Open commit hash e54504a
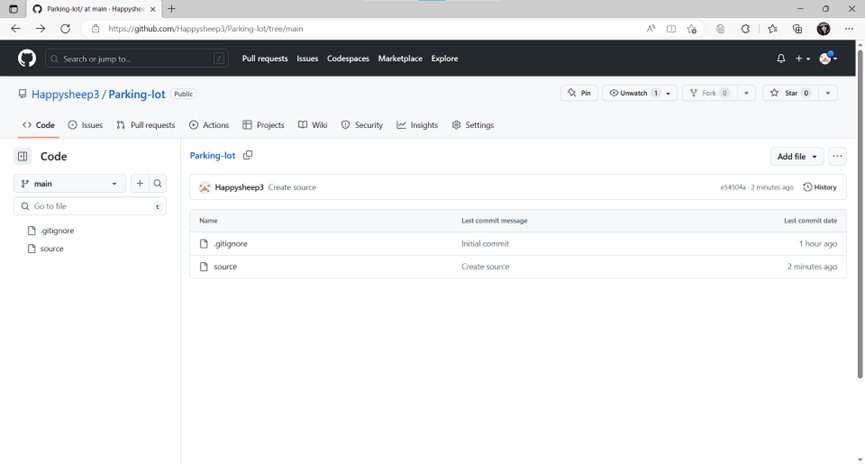Screen dimensions: 865x464 (733, 188)
